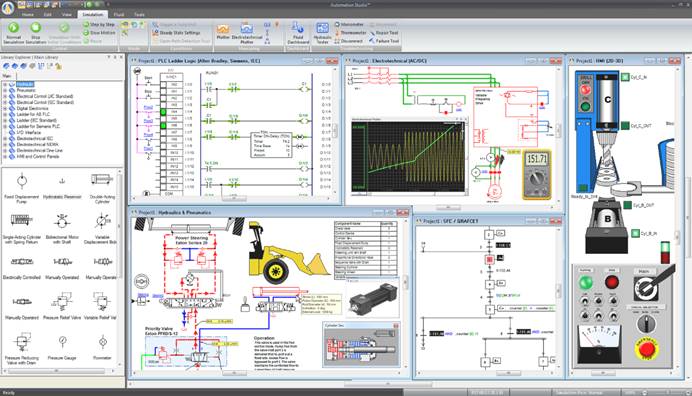
Task: Toggle the Cyl_B_IN indicator box
Action: [x=635, y=233]
